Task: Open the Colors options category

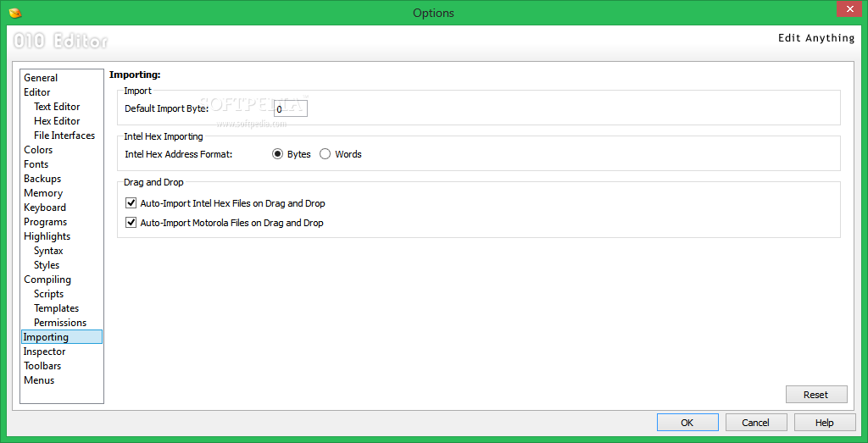Action: pyautogui.click(x=38, y=150)
